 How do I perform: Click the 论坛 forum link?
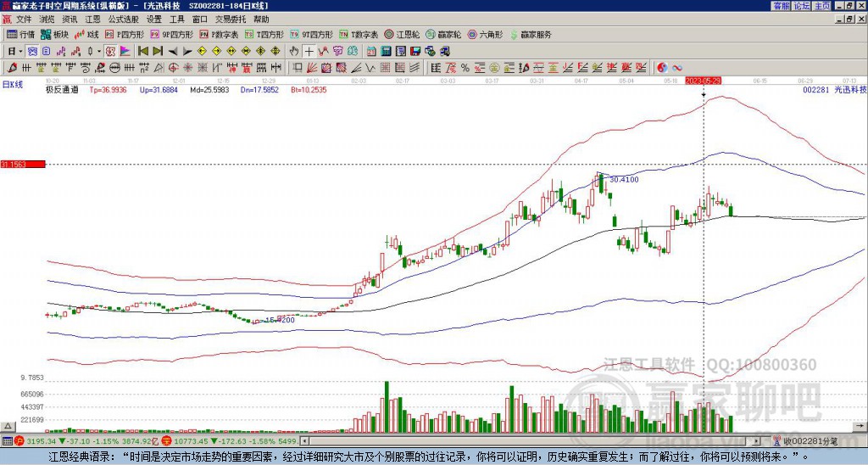802,6
